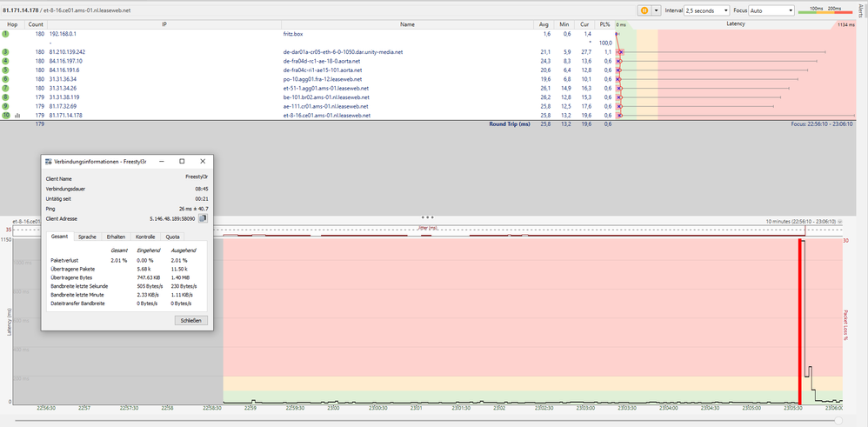
Task: Click the Verbindungsinformationen window title icon
Action: [49, 161]
